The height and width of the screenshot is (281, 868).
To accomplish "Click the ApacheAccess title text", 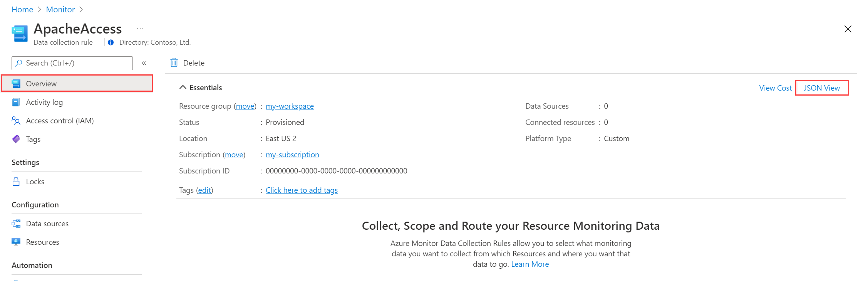I will 78,29.
